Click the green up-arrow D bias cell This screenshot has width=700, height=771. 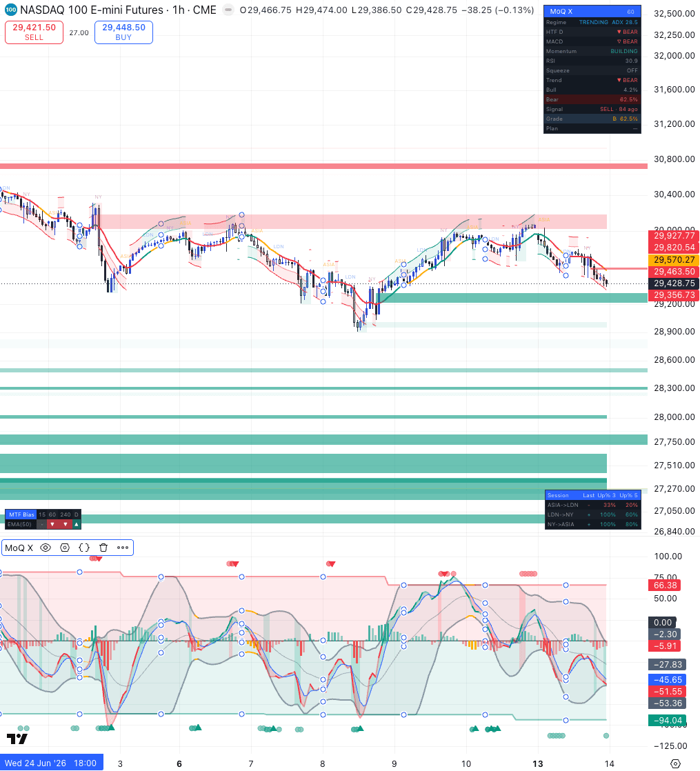tap(76, 524)
